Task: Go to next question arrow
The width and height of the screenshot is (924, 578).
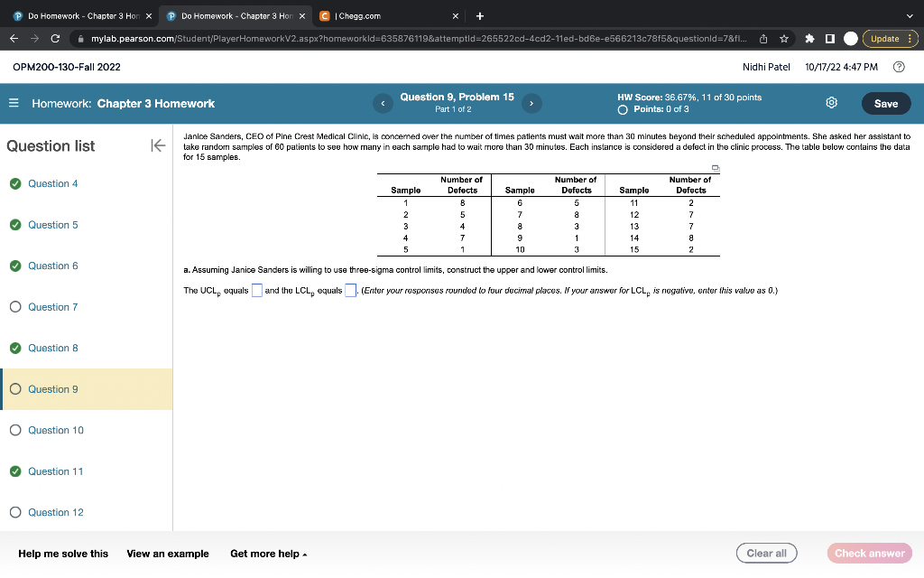Action: (x=531, y=103)
